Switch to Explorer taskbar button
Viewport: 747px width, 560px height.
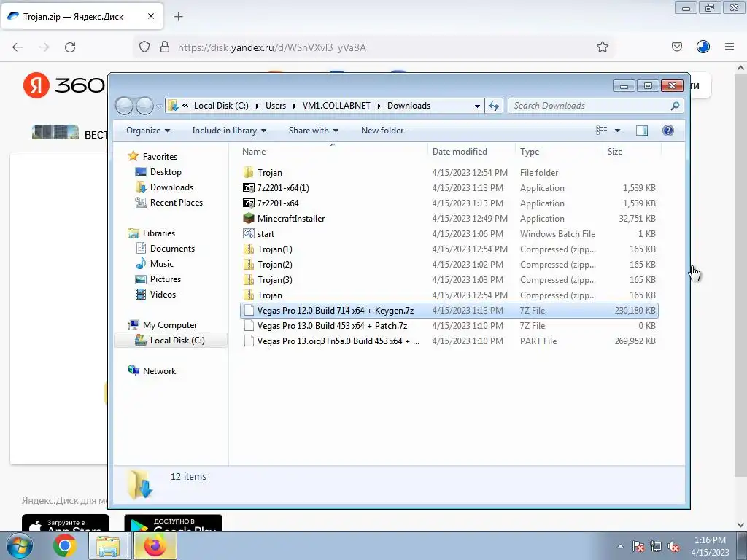coord(108,545)
